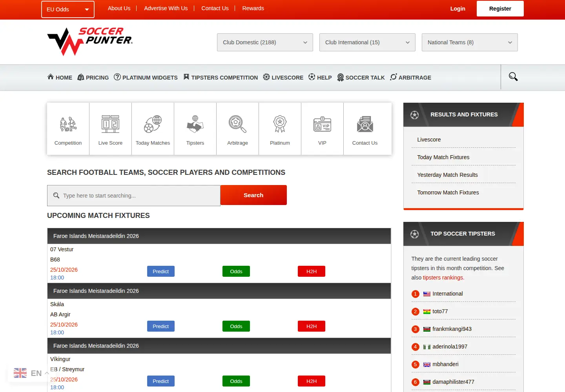Click the flag icon beside International tipster
This screenshot has height=392, width=565.
(x=427, y=294)
